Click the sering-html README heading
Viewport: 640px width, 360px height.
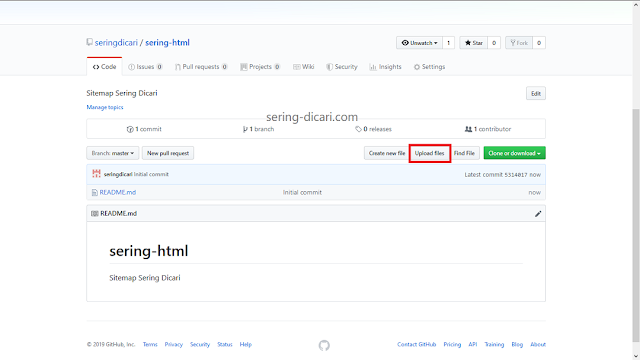click(149, 251)
